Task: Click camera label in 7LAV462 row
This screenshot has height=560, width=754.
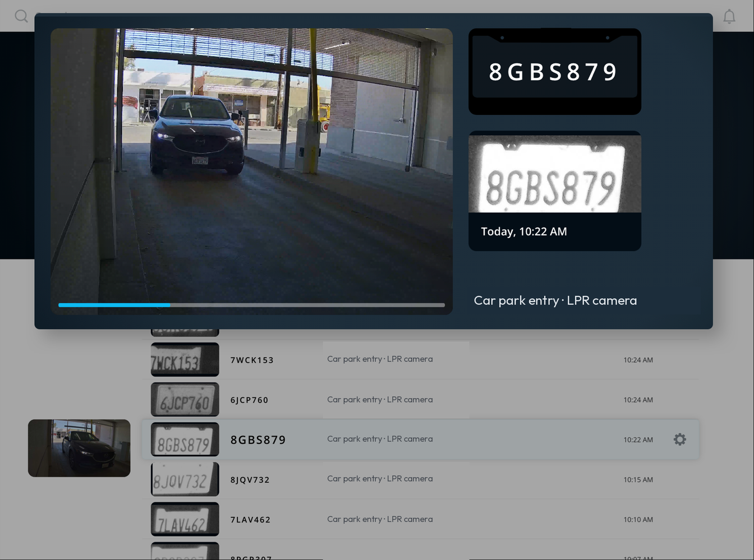Action: [380, 519]
